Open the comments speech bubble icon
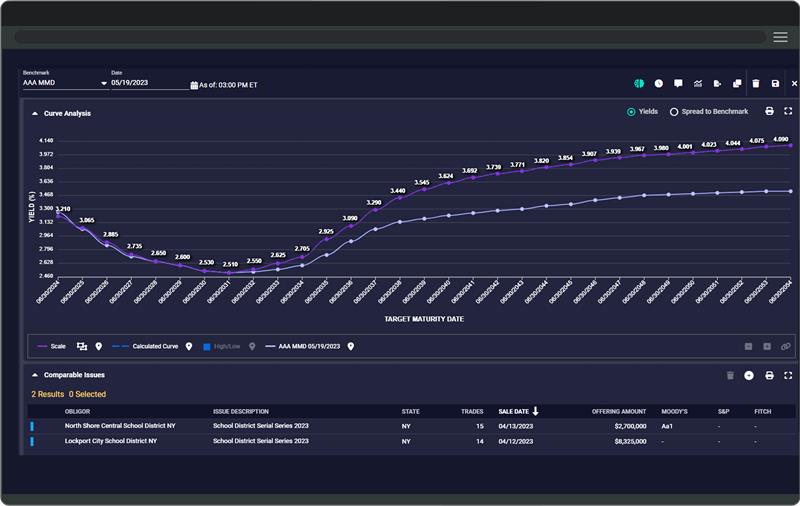The height and width of the screenshot is (506, 800). click(678, 84)
